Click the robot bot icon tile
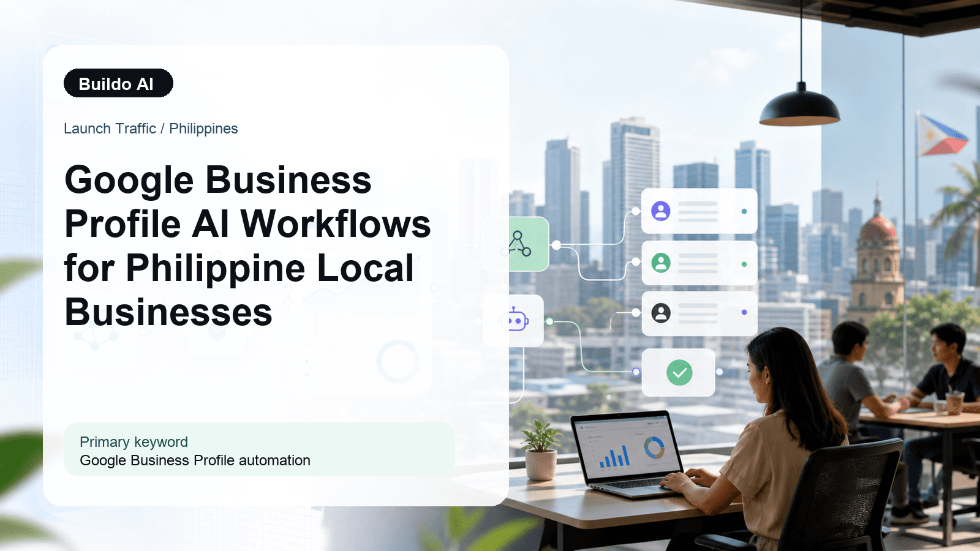Viewport: 980px width, 551px height. pos(514,320)
